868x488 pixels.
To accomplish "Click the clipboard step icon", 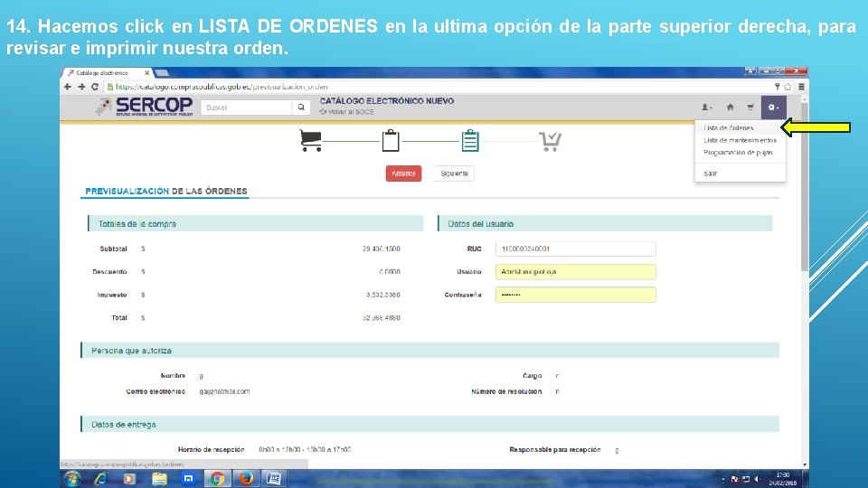I will click(391, 141).
